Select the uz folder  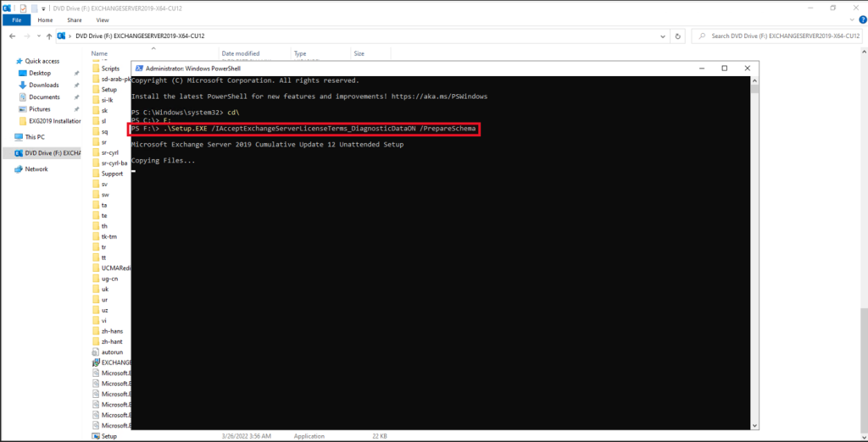pos(104,311)
